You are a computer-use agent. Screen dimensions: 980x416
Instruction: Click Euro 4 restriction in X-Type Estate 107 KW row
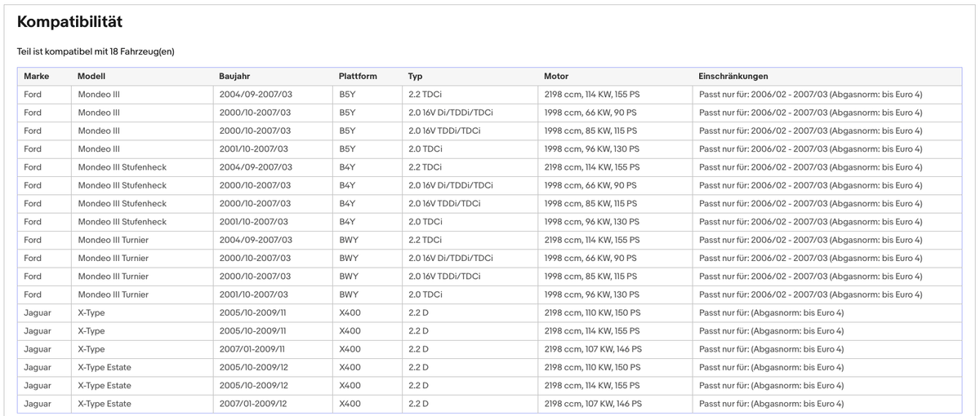(772, 404)
